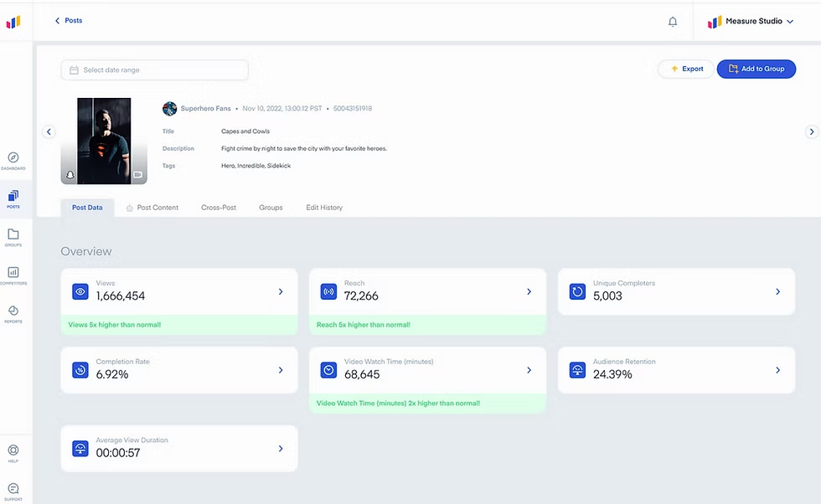
Task: Click the Add to Group button
Action: click(x=756, y=69)
